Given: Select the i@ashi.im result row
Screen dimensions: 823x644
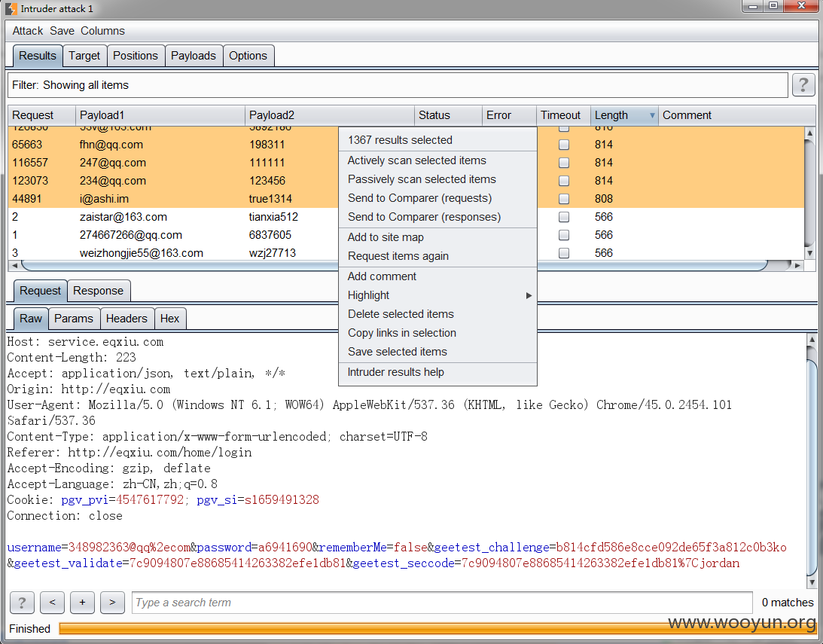Looking at the screenshot, I should pos(406,199).
